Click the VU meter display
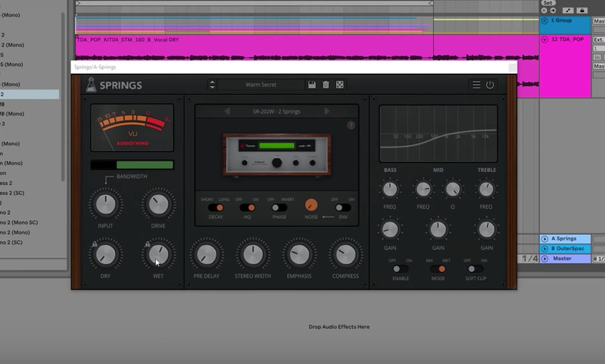Image resolution: width=605 pixels, height=364 pixels. [132, 128]
